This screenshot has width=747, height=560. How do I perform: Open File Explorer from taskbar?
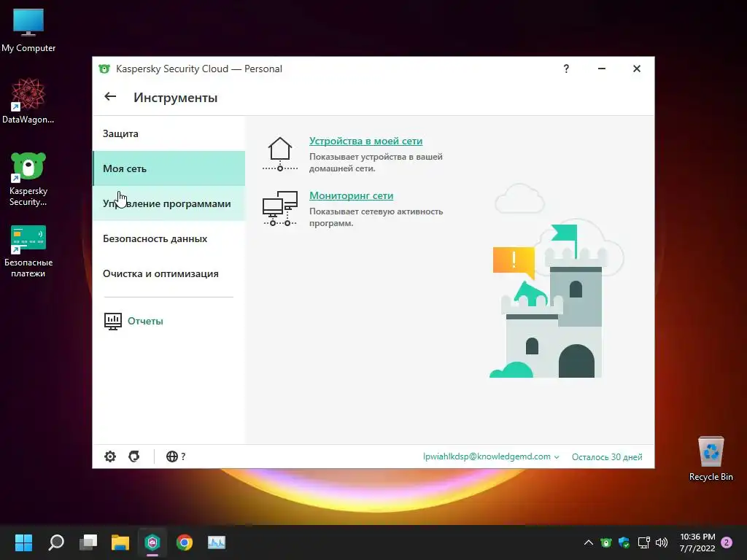click(120, 542)
